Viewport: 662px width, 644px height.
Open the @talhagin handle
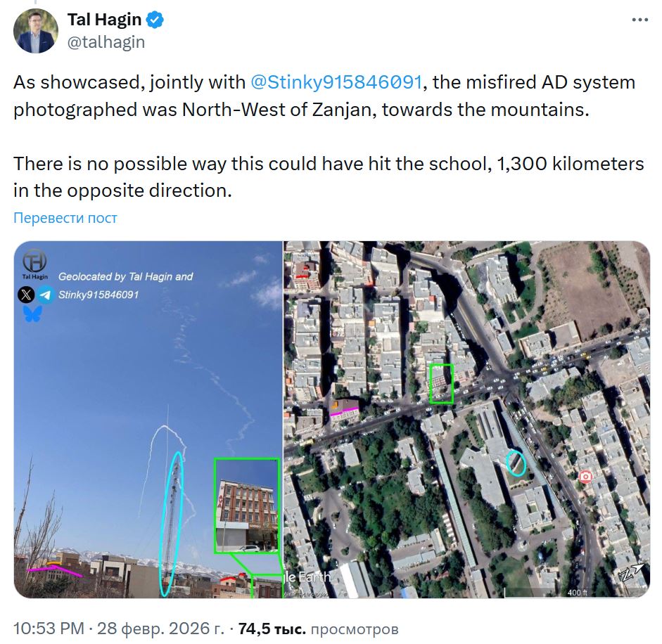click(106, 42)
